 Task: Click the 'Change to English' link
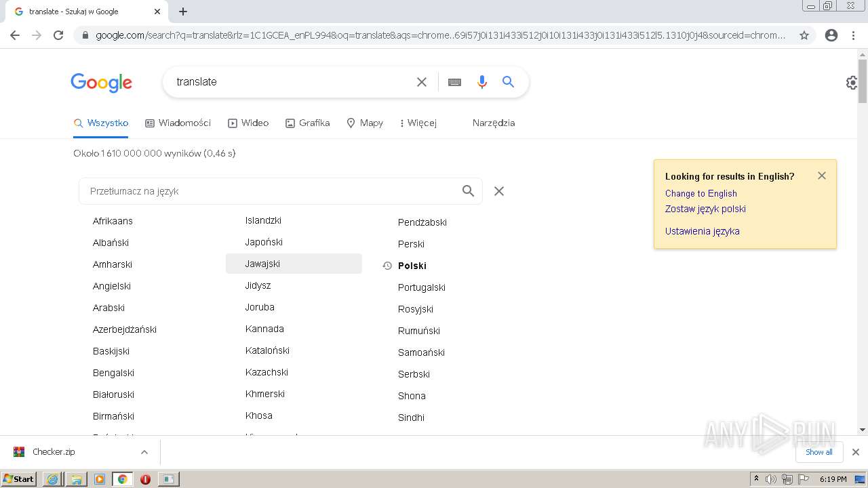[701, 194]
